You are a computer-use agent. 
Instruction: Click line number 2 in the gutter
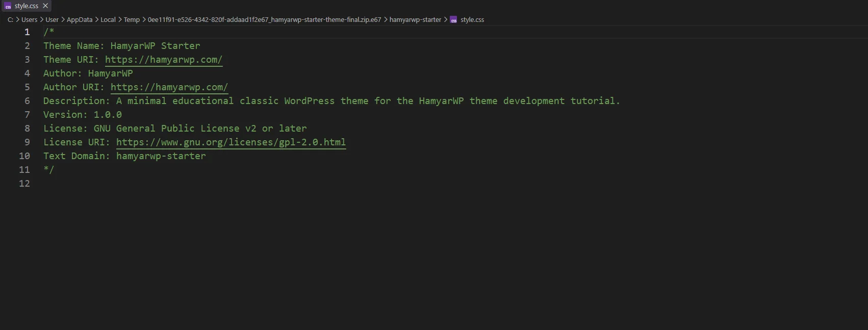(27, 46)
